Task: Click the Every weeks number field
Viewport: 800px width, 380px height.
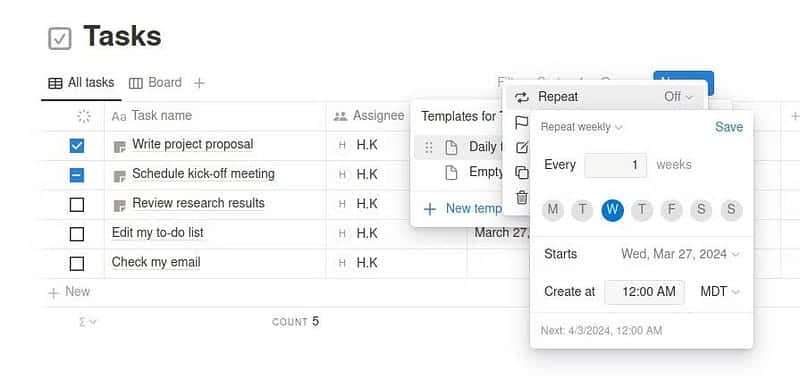Action: click(x=616, y=165)
